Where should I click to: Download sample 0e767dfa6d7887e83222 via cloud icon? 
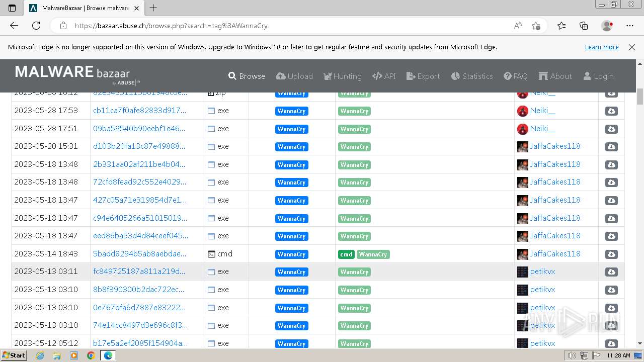pos(611,308)
